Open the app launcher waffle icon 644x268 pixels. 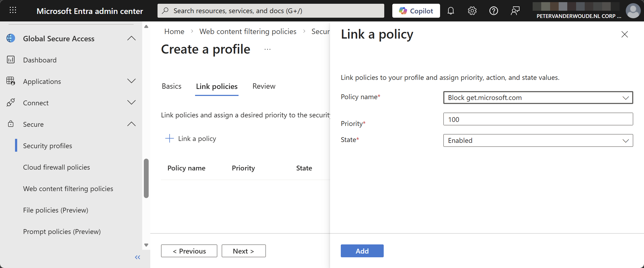(x=13, y=10)
